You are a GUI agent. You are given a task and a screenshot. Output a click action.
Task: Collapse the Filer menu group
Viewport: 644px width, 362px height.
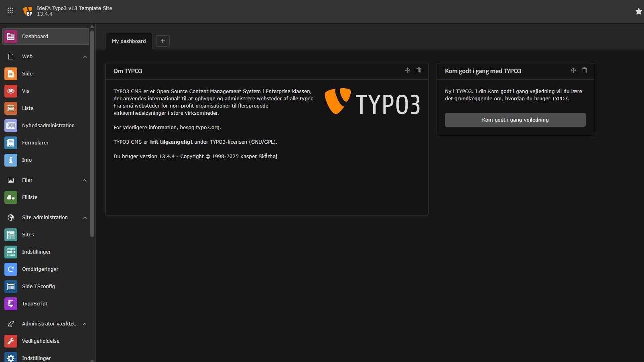(85, 180)
